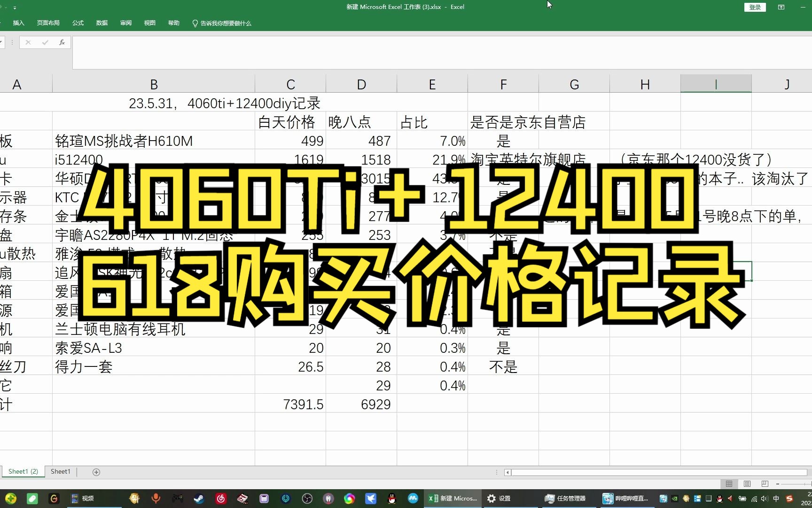Screen dimensions: 812x508
Task: Open the 插入 ribbon tab
Action: [18, 23]
